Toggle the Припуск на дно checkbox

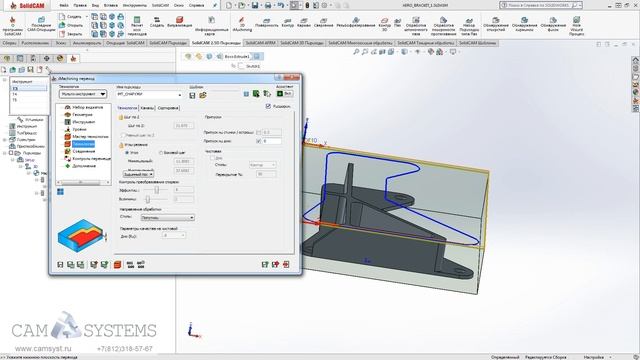(258, 141)
